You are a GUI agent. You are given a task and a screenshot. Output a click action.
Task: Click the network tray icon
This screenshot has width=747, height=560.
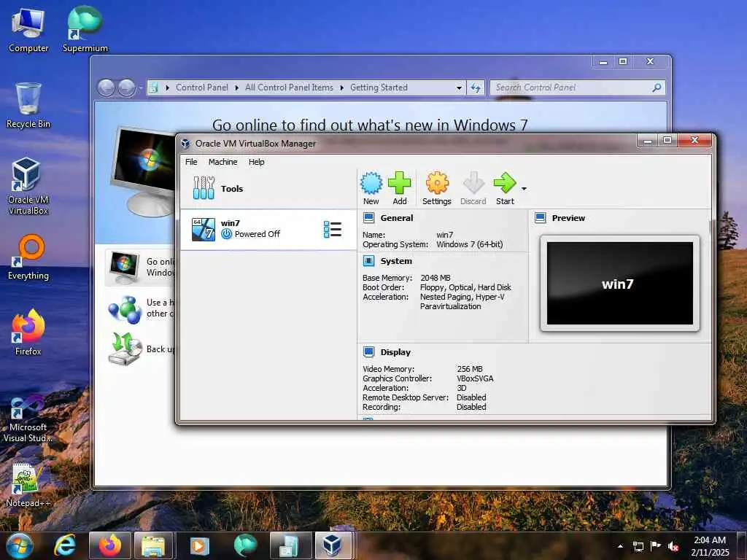638,546
